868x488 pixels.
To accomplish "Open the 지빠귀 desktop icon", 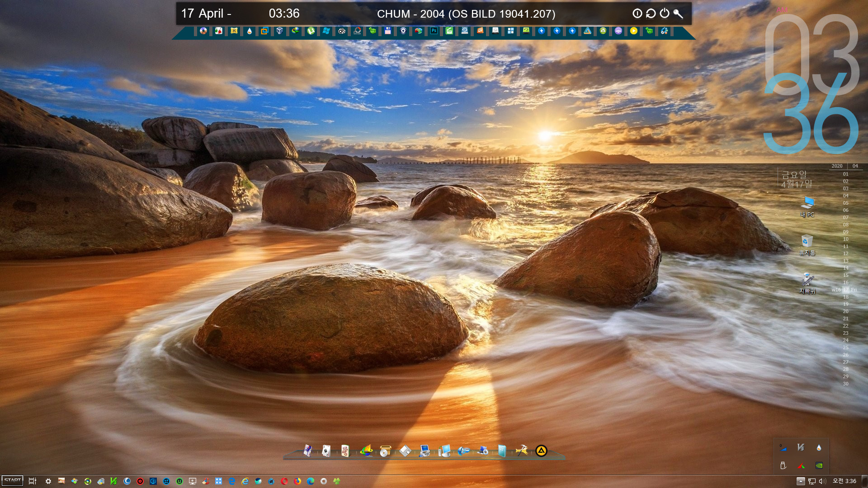I will [x=807, y=283].
